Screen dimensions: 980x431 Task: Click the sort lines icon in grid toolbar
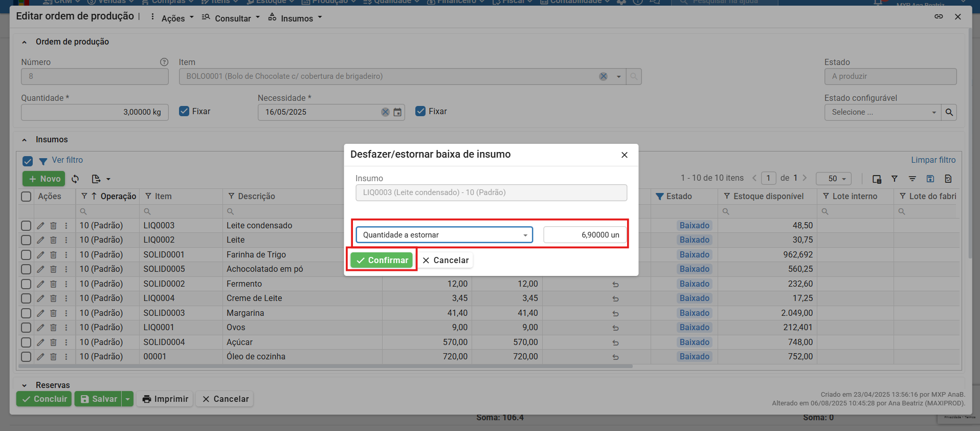click(x=912, y=179)
